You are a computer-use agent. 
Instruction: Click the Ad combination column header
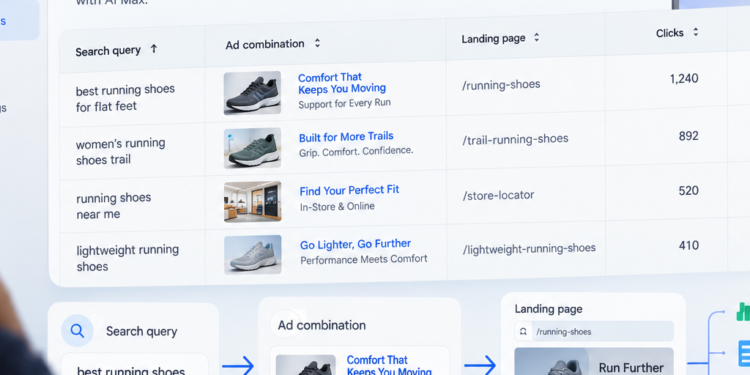(265, 44)
